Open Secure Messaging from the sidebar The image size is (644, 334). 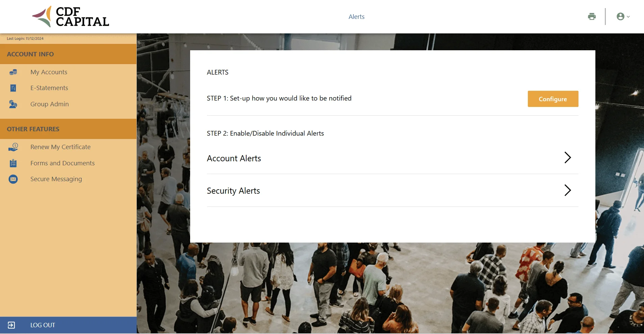pos(56,179)
